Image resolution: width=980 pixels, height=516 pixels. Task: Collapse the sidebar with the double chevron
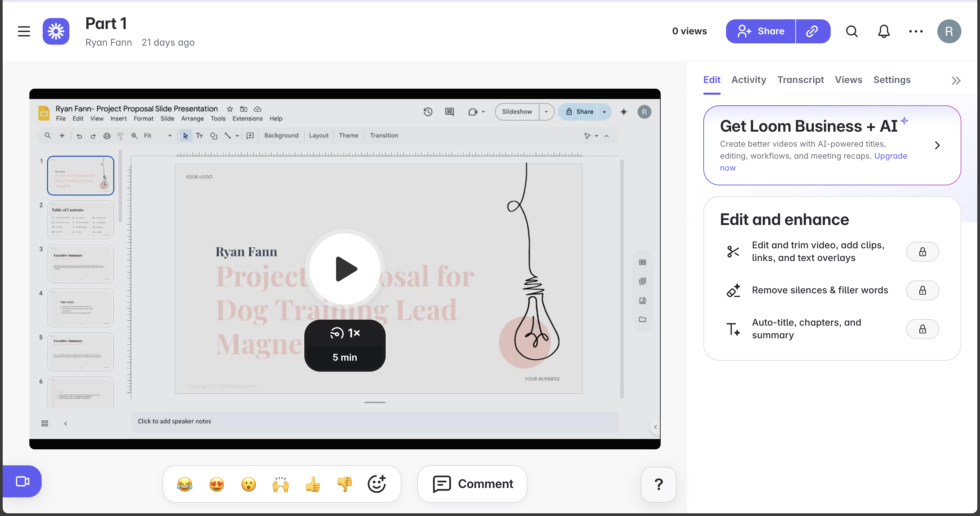[x=956, y=81]
